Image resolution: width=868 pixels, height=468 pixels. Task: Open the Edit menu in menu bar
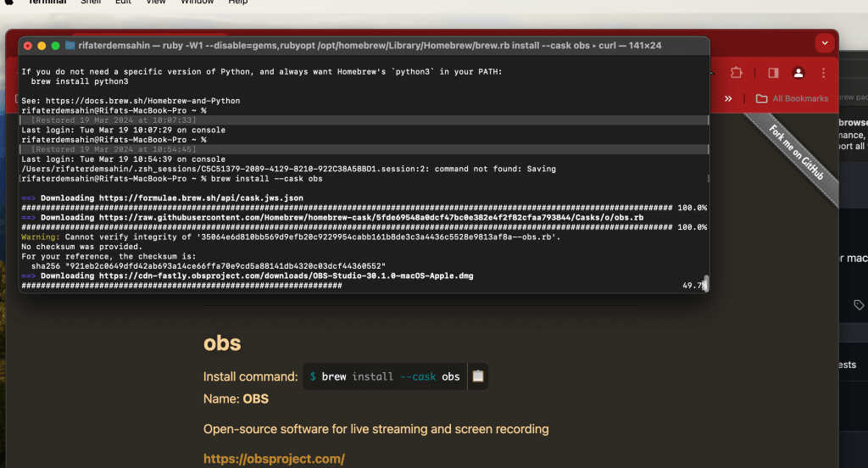[123, 3]
